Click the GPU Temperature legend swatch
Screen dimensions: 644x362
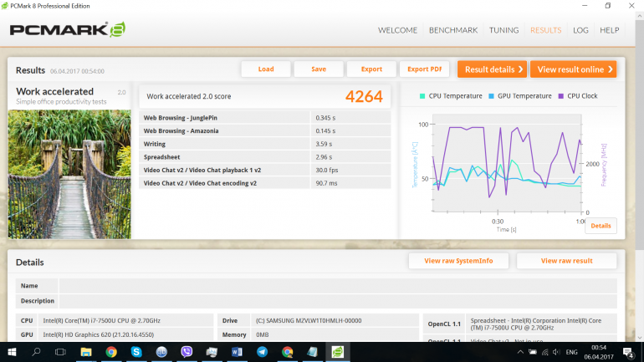(x=491, y=96)
